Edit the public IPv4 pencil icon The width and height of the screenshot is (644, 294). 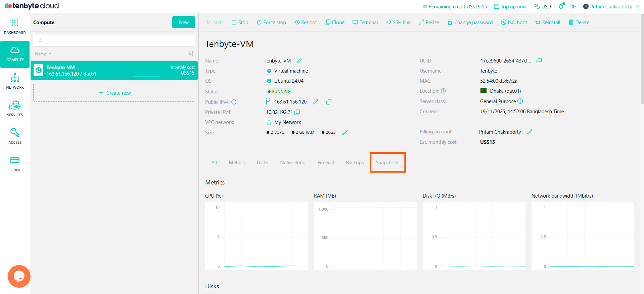tap(315, 102)
